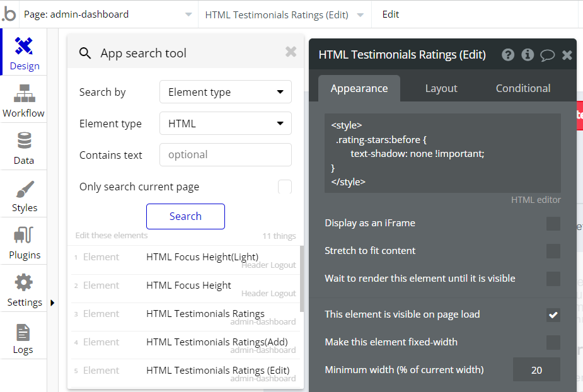583x392 pixels.
Task: Open the Settings section
Action: 24,289
